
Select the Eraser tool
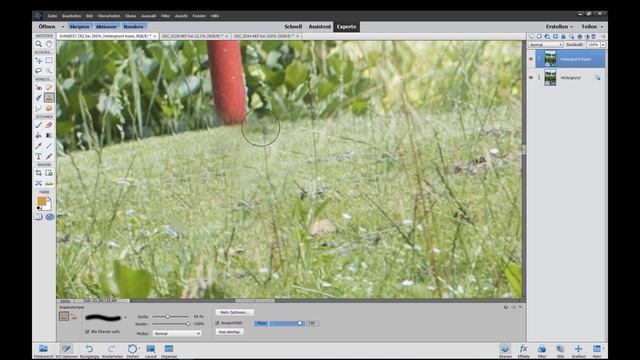point(49,125)
